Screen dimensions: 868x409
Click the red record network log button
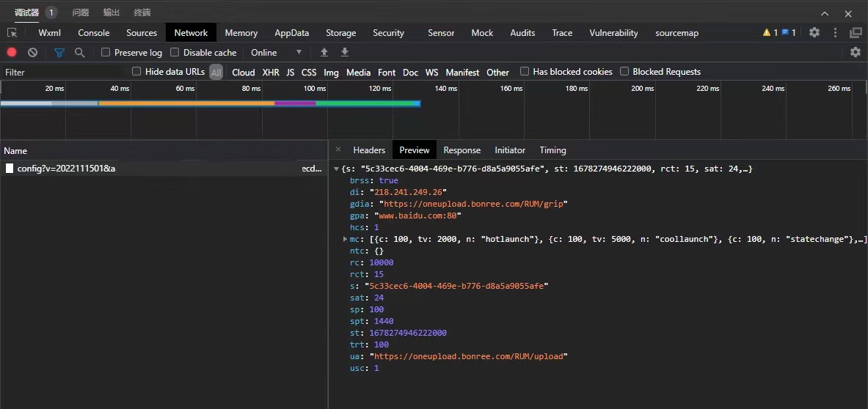tap(12, 52)
